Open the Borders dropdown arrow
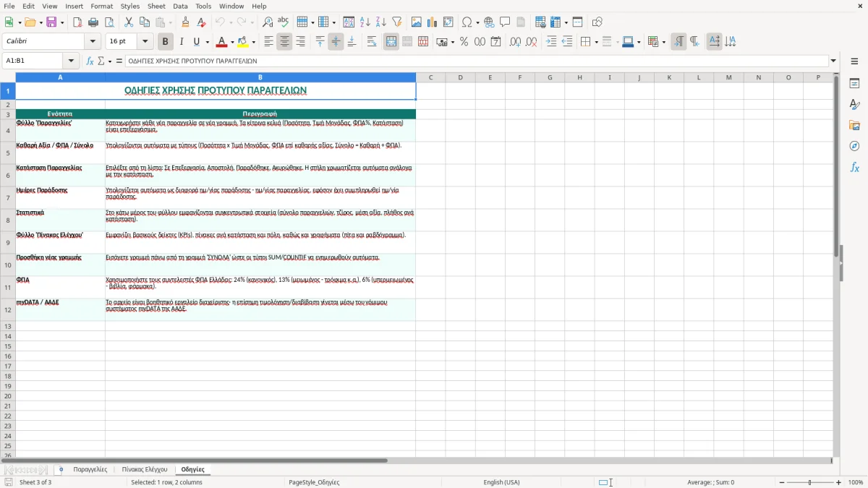 click(596, 42)
